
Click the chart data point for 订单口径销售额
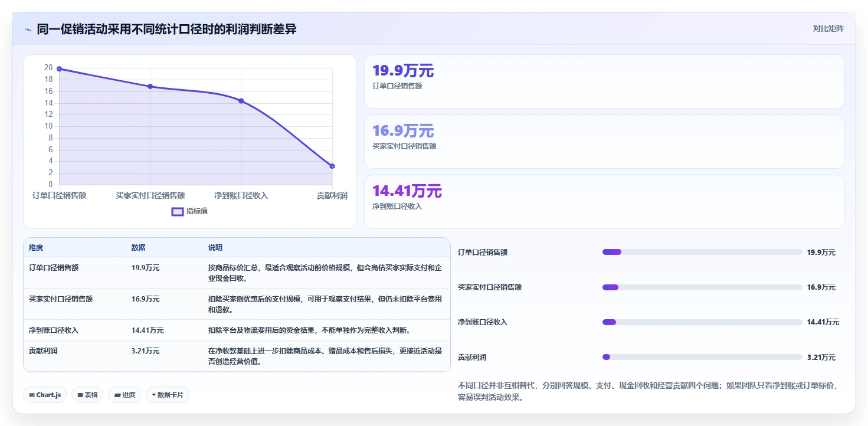tap(59, 69)
